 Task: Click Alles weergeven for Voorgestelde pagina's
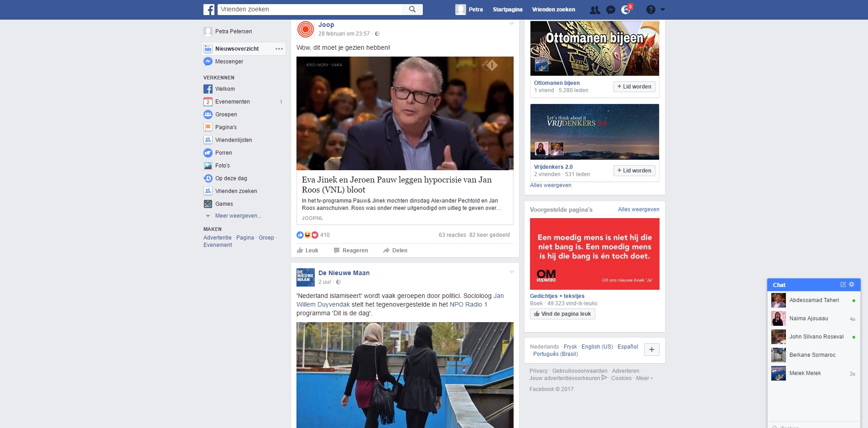click(639, 209)
